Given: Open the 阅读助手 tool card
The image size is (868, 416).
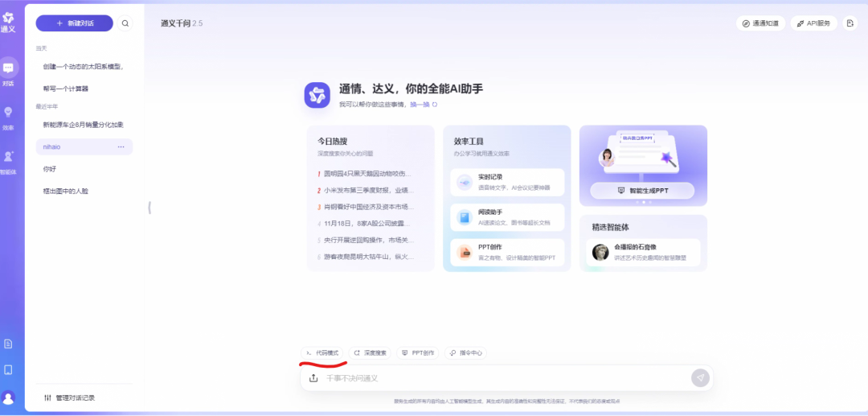Looking at the screenshot, I should (507, 217).
